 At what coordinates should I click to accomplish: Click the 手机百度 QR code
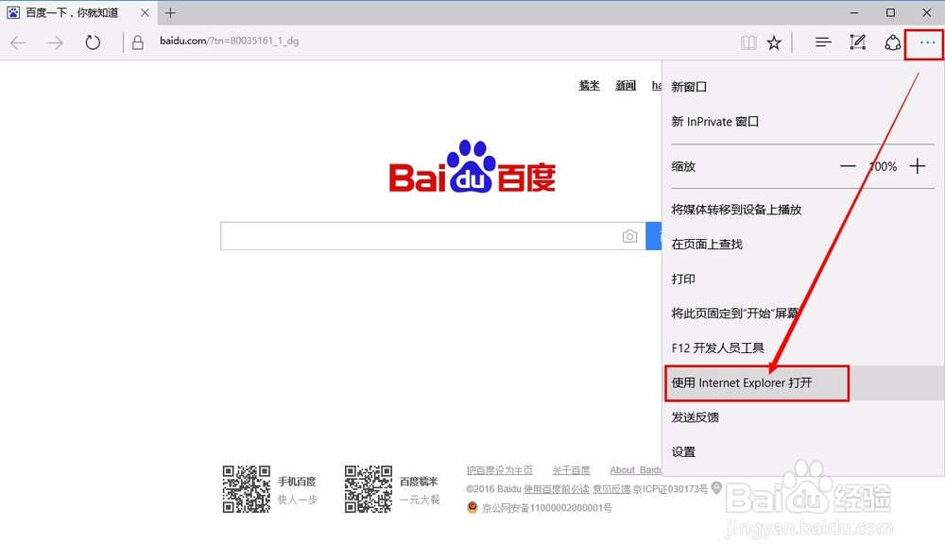[247, 489]
